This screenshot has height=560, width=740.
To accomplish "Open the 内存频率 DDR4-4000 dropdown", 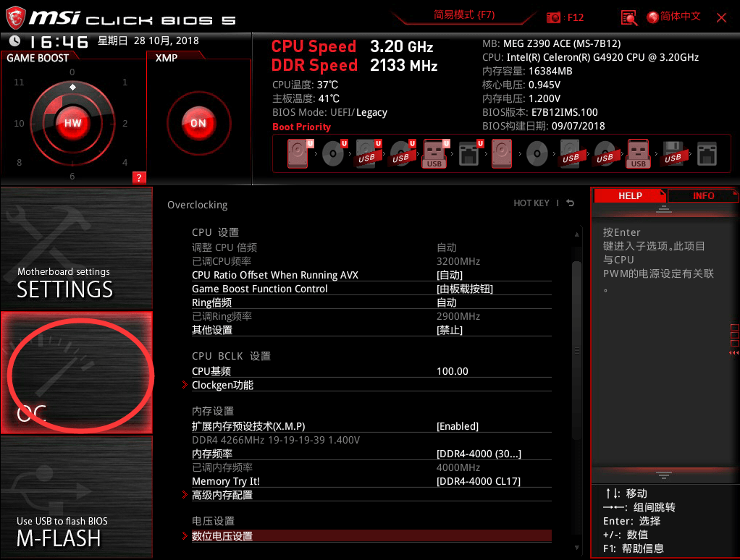I will point(479,454).
